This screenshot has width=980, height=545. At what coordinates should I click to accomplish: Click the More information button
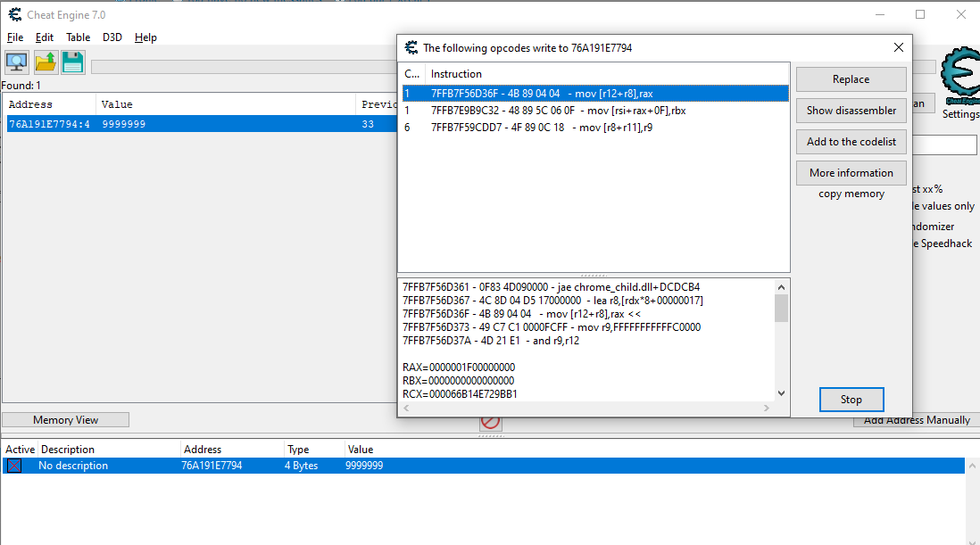tap(851, 173)
